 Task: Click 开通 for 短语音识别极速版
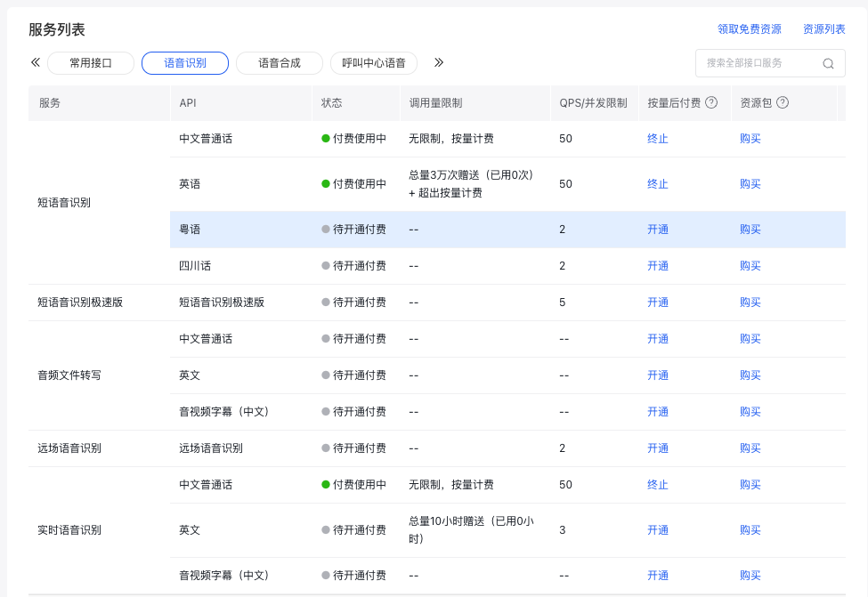pos(658,303)
